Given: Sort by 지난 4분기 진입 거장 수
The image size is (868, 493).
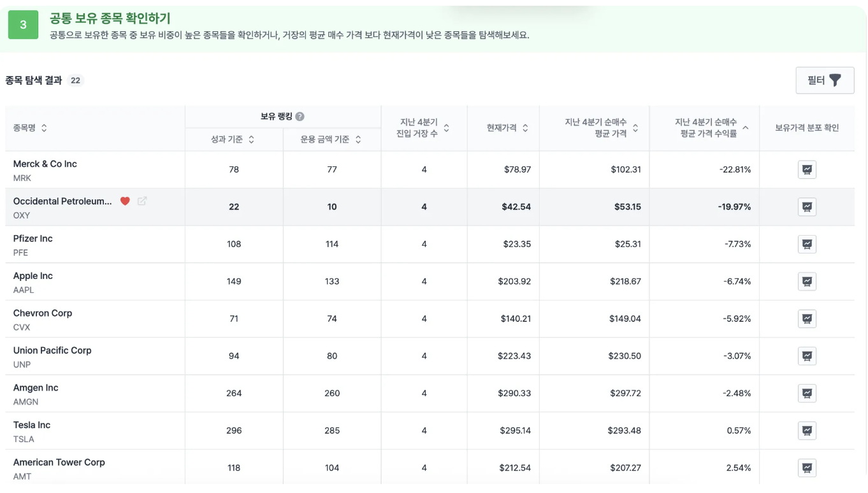Looking at the screenshot, I should click(x=446, y=128).
